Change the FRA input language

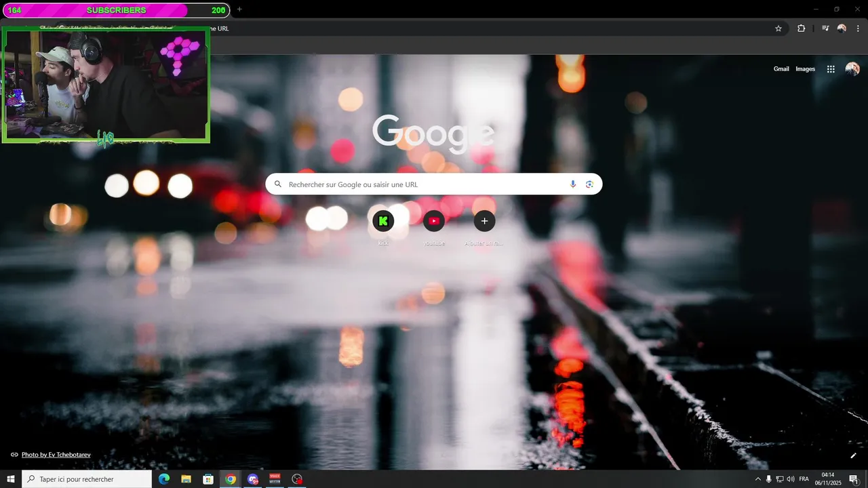point(804,479)
